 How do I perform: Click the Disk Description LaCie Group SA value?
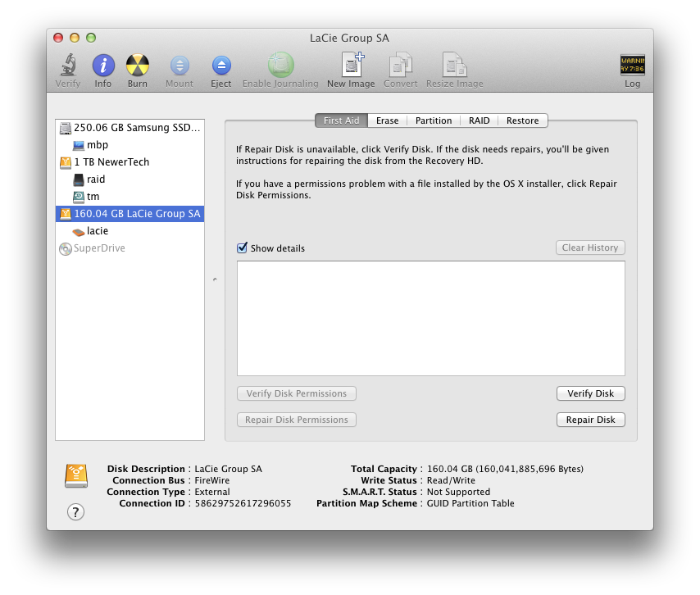pos(229,469)
